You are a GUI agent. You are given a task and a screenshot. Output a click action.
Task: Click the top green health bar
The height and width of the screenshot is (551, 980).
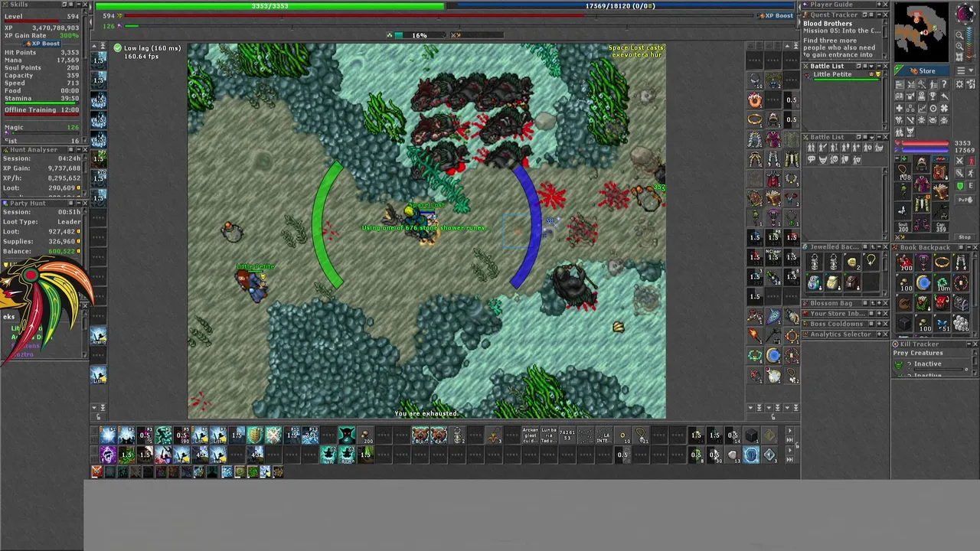pyautogui.click(x=269, y=6)
